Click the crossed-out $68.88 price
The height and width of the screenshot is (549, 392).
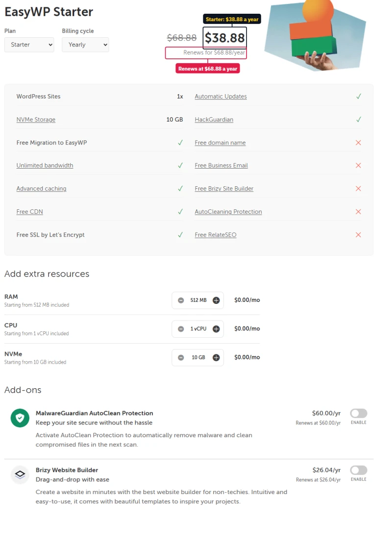[x=182, y=37]
